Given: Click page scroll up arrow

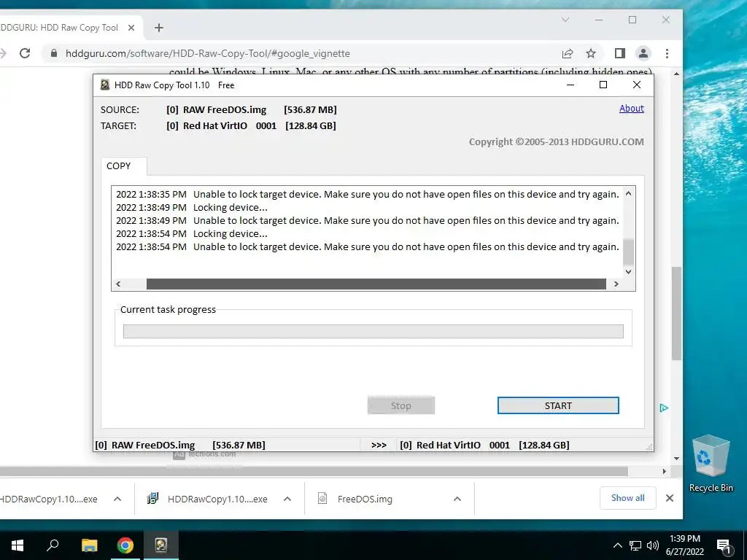Looking at the screenshot, I should tap(676, 74).
